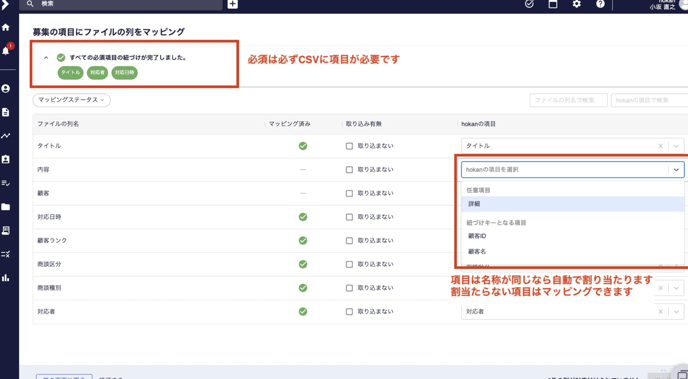Viewport: 688px width, 379px height.
Task: Collapse the required items status section chevron
Action: [46, 57]
